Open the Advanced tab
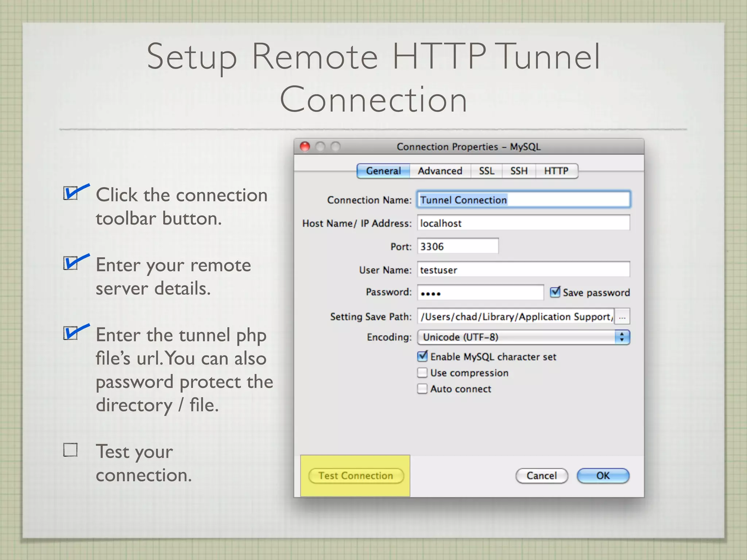The width and height of the screenshot is (747, 560). pyautogui.click(x=440, y=171)
